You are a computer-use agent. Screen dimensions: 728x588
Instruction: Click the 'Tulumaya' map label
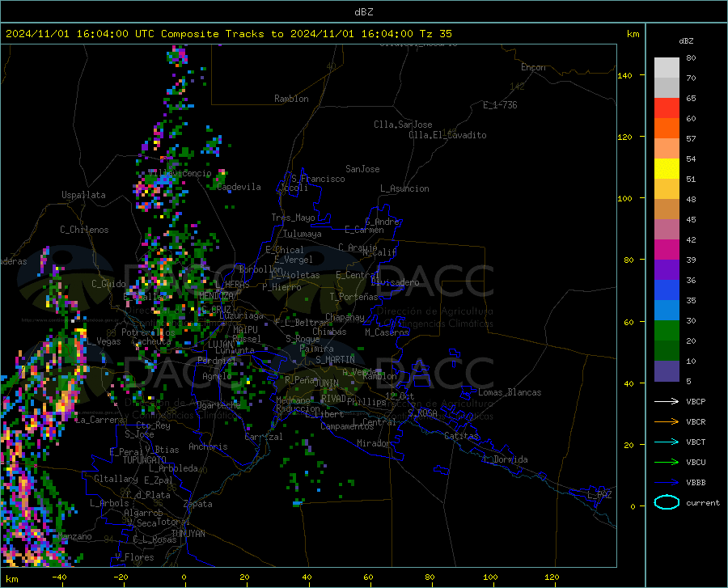303,234
